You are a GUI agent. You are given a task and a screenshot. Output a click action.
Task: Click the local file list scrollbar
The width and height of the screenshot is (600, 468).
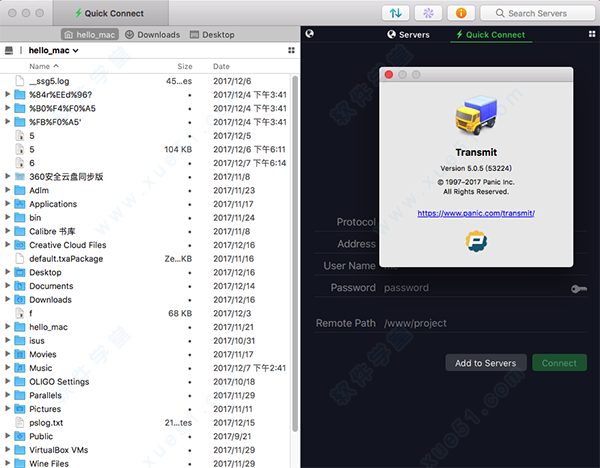(295, 254)
